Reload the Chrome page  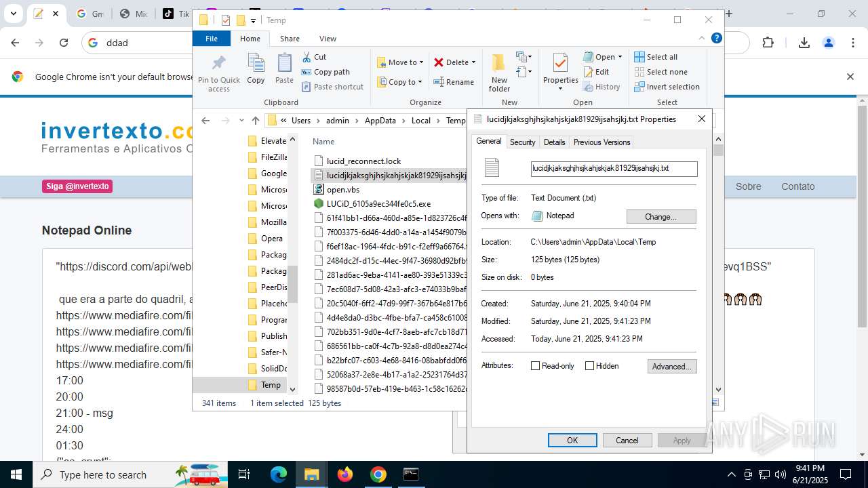click(x=64, y=43)
